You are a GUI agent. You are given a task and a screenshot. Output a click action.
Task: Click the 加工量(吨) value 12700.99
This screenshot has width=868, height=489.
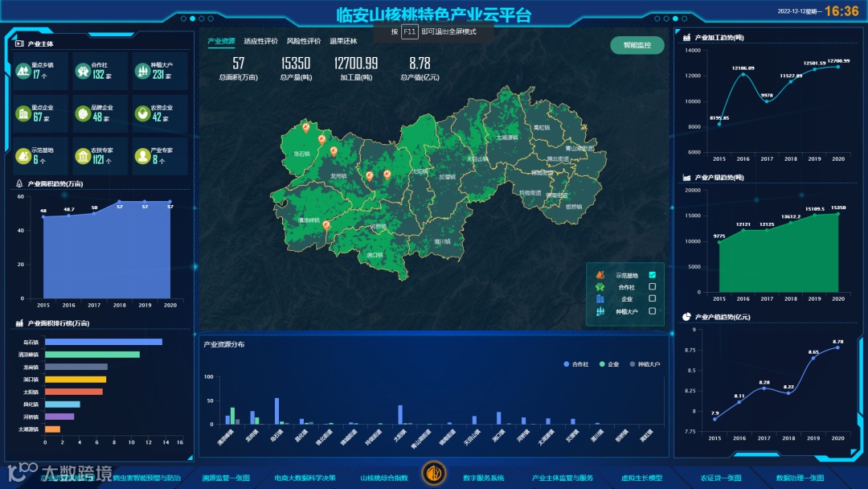tap(356, 63)
